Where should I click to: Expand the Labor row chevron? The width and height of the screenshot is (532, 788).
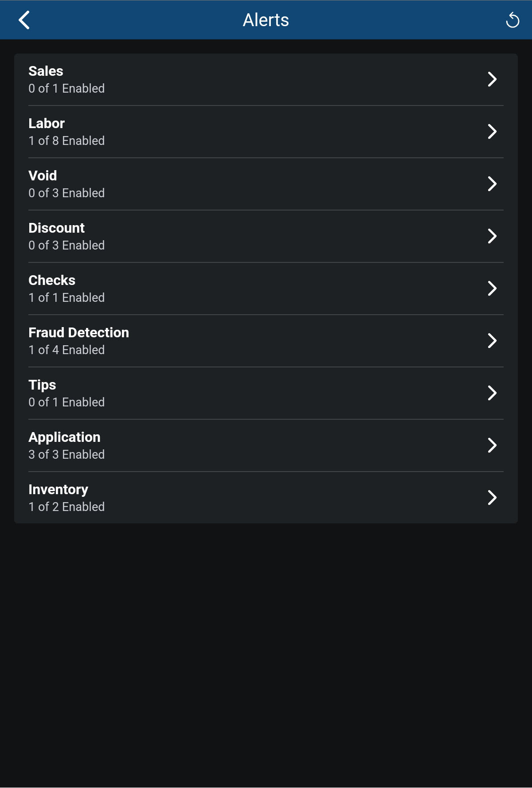(492, 132)
